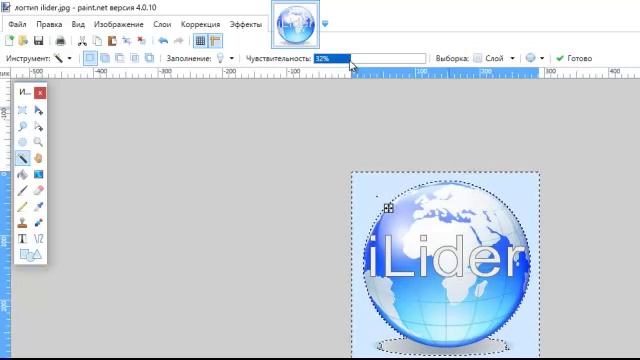The width and height of the screenshot is (640, 360).
Task: Activate the Pan hand tool
Action: (x=38, y=158)
